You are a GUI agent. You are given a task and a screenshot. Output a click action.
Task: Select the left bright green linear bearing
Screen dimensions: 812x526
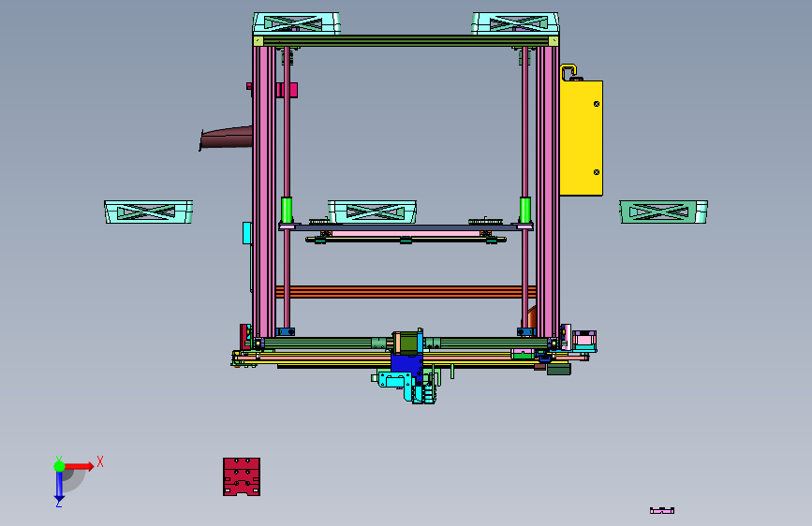tap(287, 210)
